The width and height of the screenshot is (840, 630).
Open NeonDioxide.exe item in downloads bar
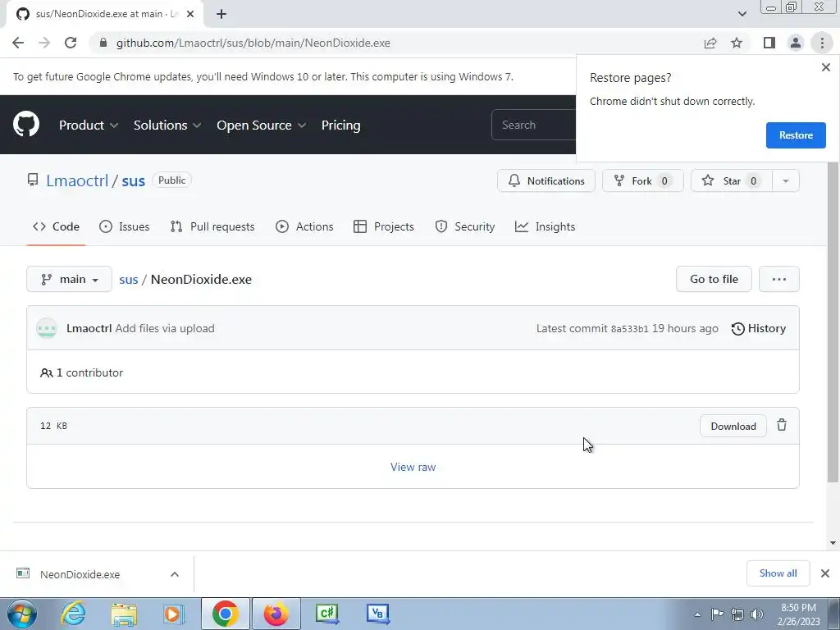pos(80,574)
